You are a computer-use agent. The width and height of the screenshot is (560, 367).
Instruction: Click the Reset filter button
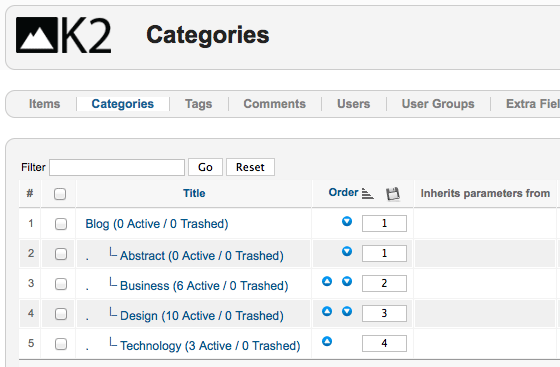pyautogui.click(x=250, y=167)
